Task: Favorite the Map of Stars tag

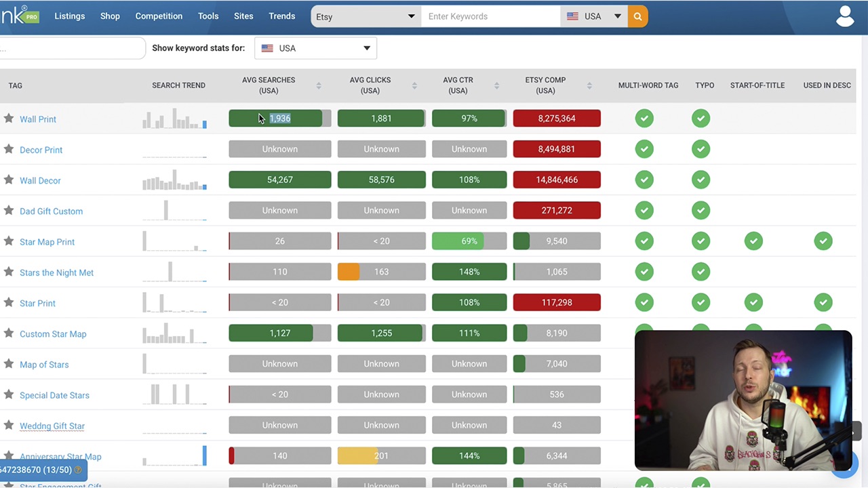Action: (9, 364)
